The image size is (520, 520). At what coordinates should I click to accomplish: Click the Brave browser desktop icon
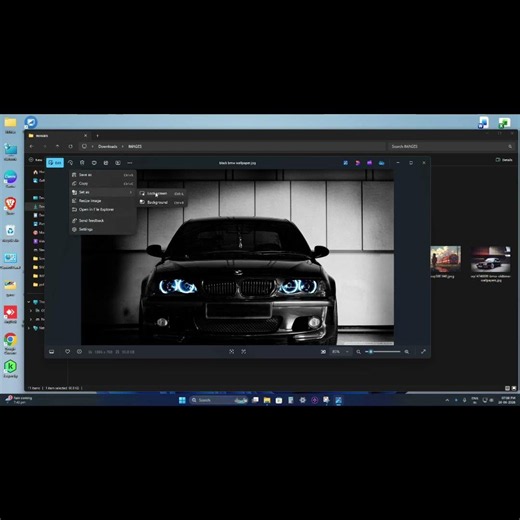pos(10,206)
